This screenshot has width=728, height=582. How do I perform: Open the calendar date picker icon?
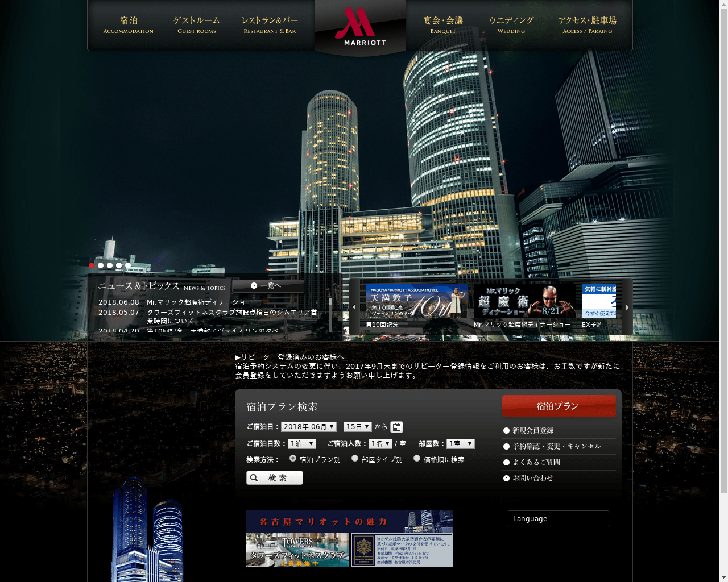[396, 427]
